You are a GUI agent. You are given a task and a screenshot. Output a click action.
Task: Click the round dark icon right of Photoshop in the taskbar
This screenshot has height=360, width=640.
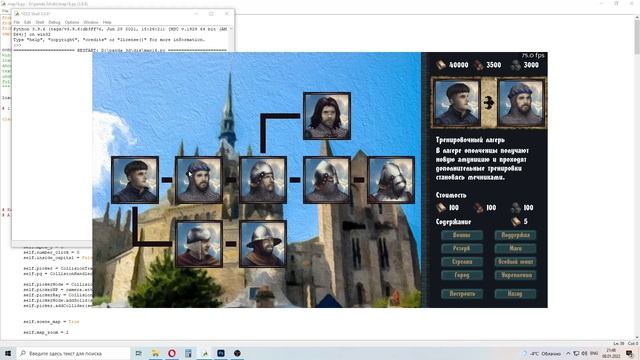[237, 353]
